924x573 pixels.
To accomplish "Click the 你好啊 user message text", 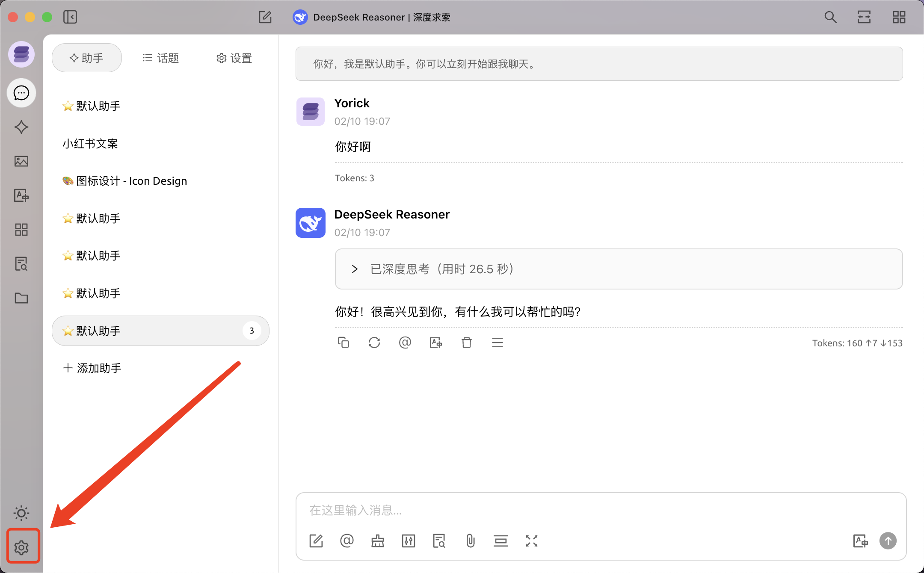I will [x=353, y=147].
